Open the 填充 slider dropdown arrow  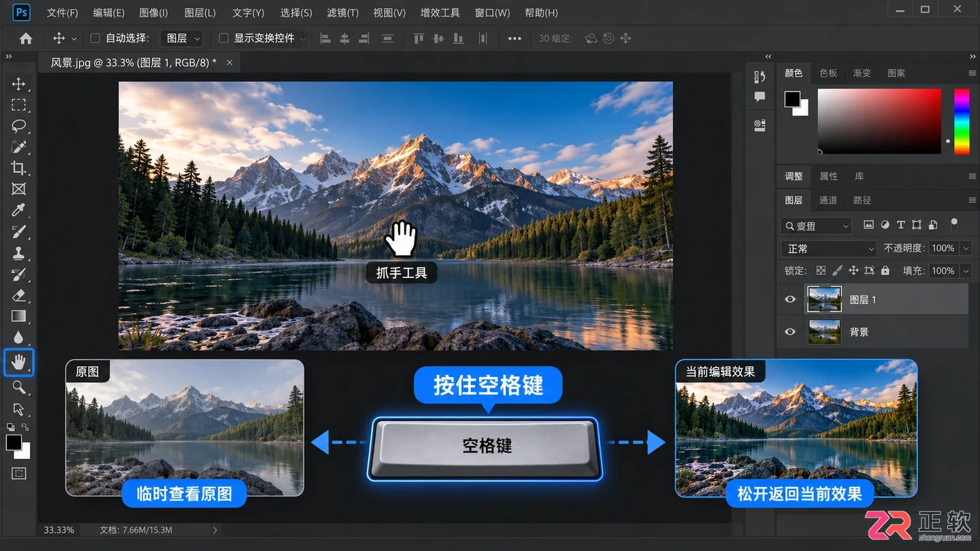tap(966, 271)
